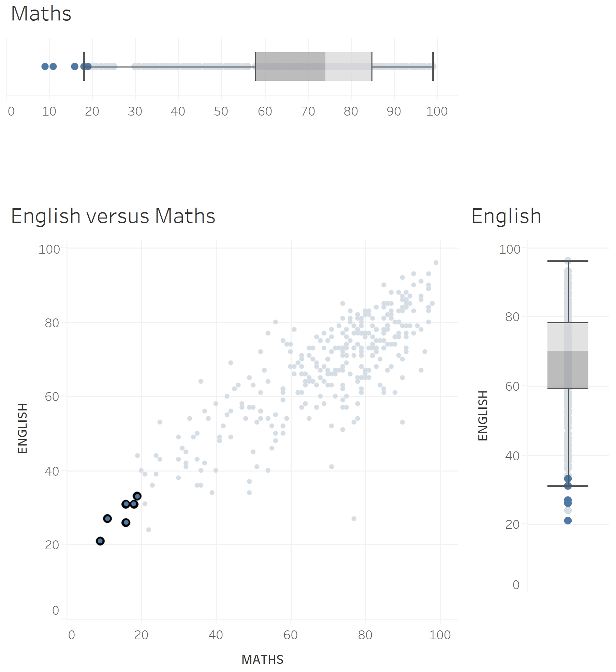Screen dimensions: 616x672
Task: Select the highlighted scatter point at English 27
Action: pos(107,519)
